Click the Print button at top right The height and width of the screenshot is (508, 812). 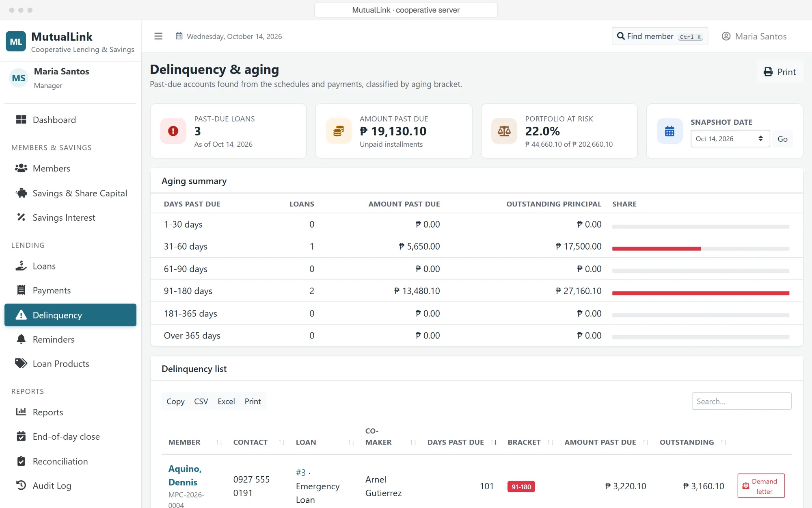point(780,72)
